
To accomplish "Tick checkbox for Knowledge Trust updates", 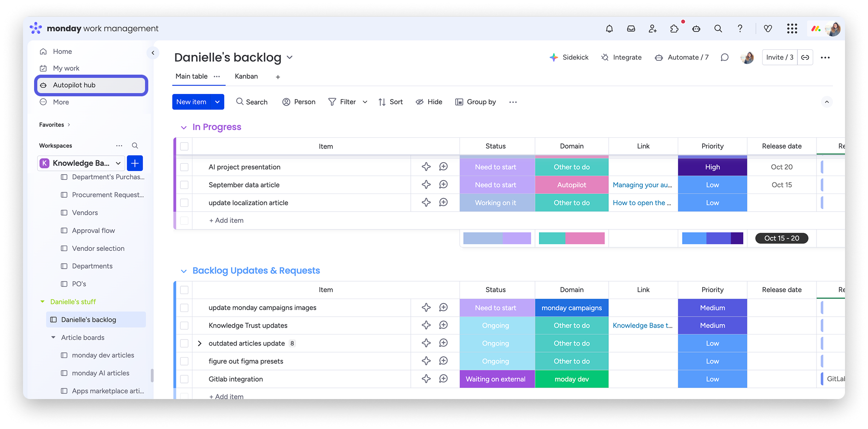I will click(184, 325).
